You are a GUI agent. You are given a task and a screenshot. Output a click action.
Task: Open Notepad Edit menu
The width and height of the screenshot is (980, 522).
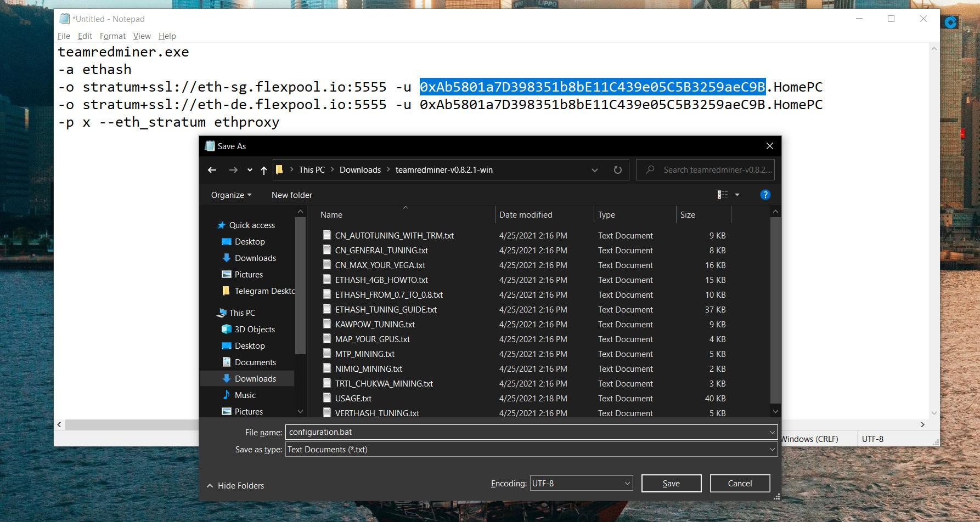[85, 36]
